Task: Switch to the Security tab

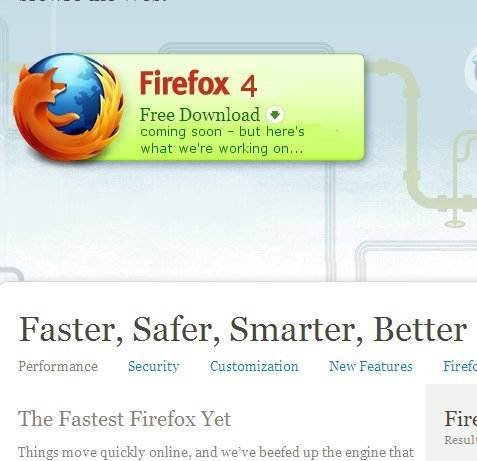Action: coord(154,366)
